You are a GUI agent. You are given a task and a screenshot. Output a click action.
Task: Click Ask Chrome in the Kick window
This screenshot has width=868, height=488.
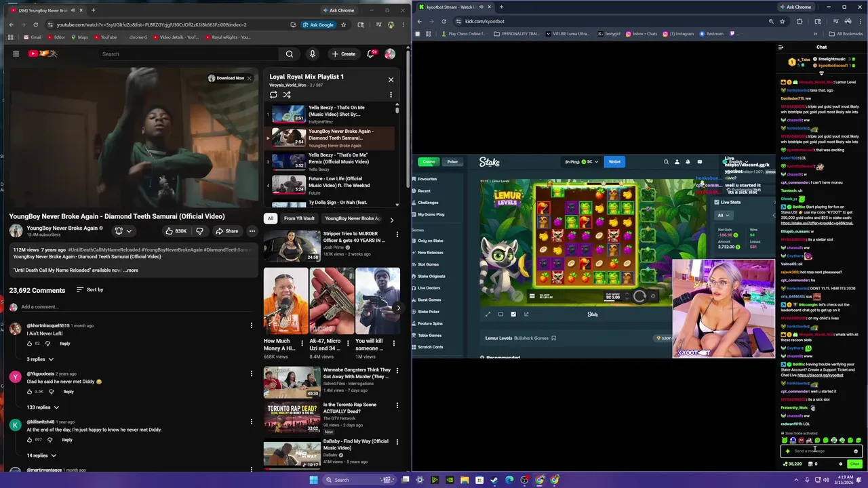(x=795, y=7)
